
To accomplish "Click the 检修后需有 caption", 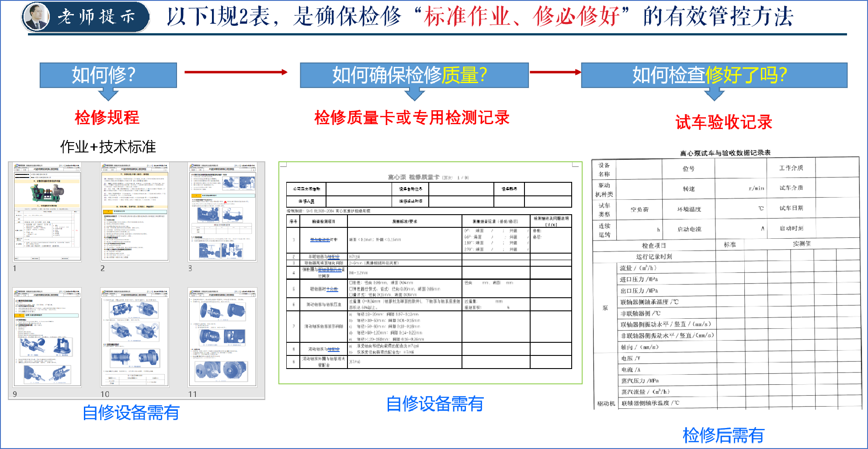I will [723, 435].
